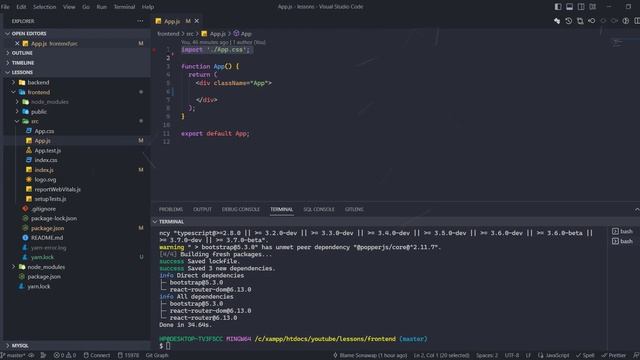Open package-lock.json file
The image size is (640, 360).
point(54,218)
